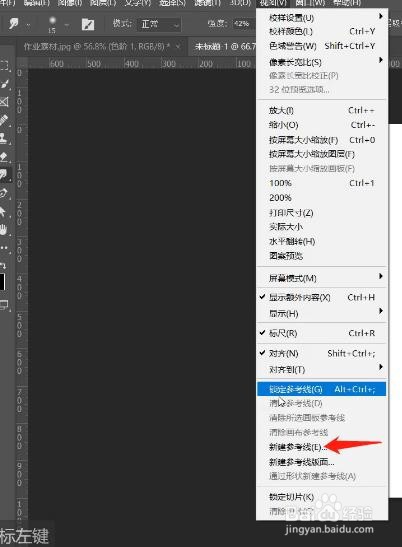The image size is (402, 547).
Task: Expand the 像素长宽比(S) submenu
Action: (321, 62)
